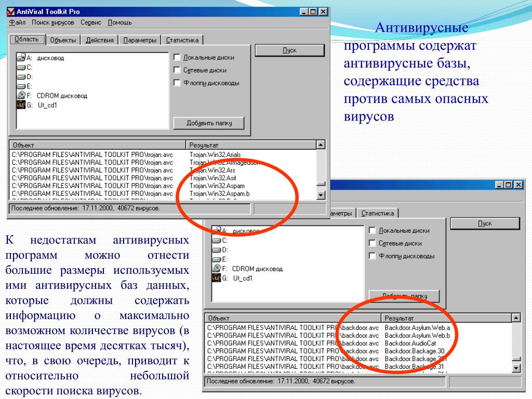Click the AntiViral Toolkit Pro title bar icon
The image size is (532, 399).
pyautogui.click(x=11, y=12)
